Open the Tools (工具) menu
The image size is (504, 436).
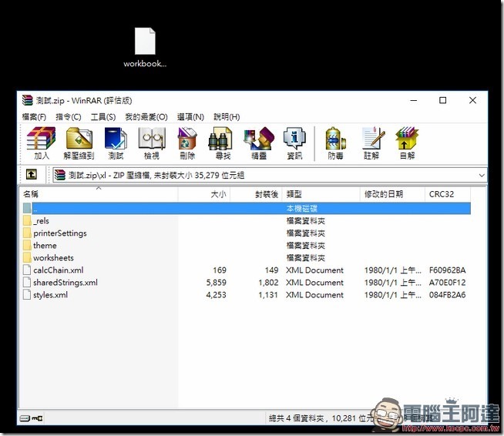pyautogui.click(x=102, y=117)
